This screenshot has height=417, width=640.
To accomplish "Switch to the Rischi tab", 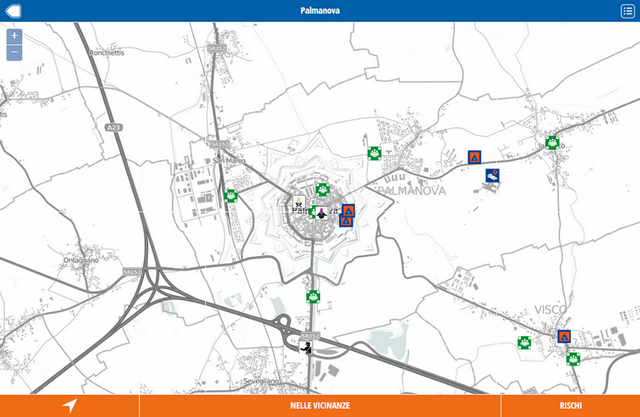I will coord(571,405).
